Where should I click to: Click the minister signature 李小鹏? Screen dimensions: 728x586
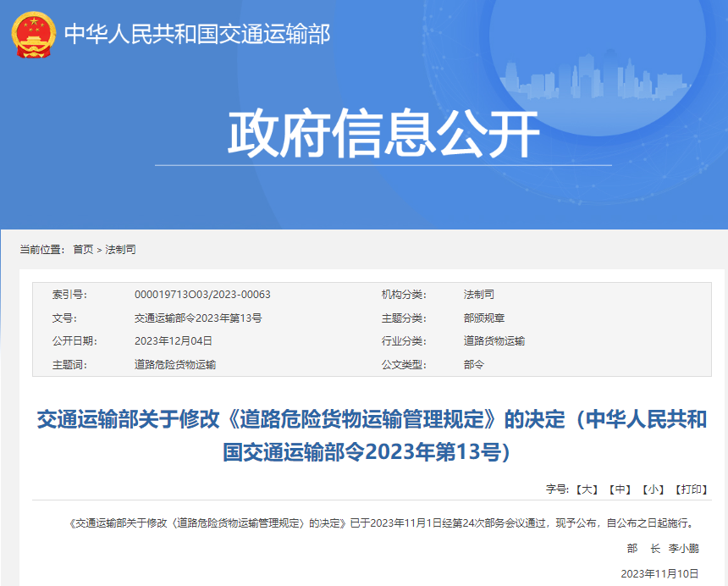click(683, 549)
